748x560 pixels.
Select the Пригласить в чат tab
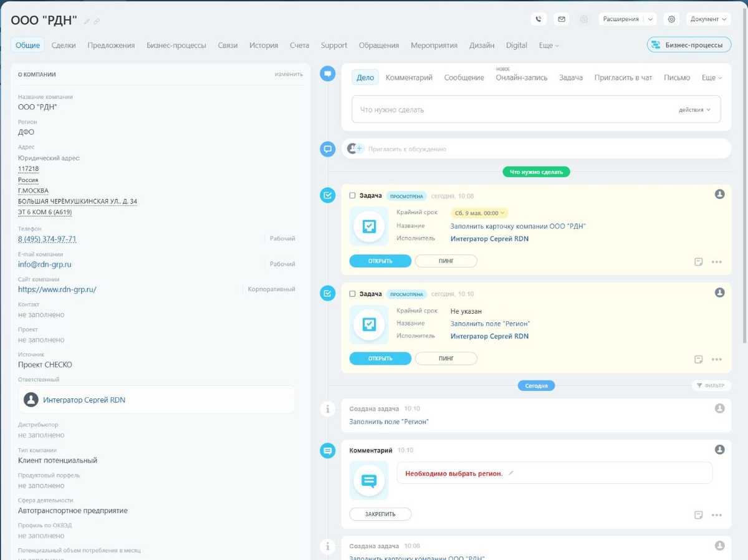pos(623,77)
